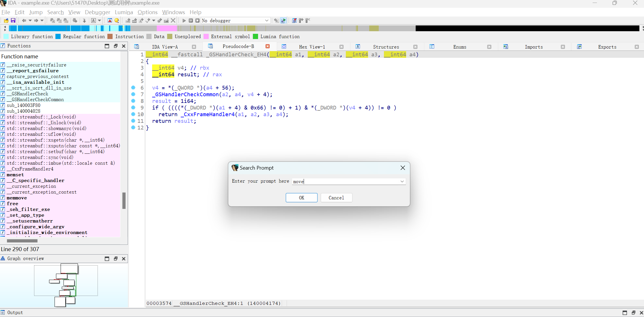Maximize the Graph overview panel
The height and width of the screenshot is (317, 644).
point(107,259)
